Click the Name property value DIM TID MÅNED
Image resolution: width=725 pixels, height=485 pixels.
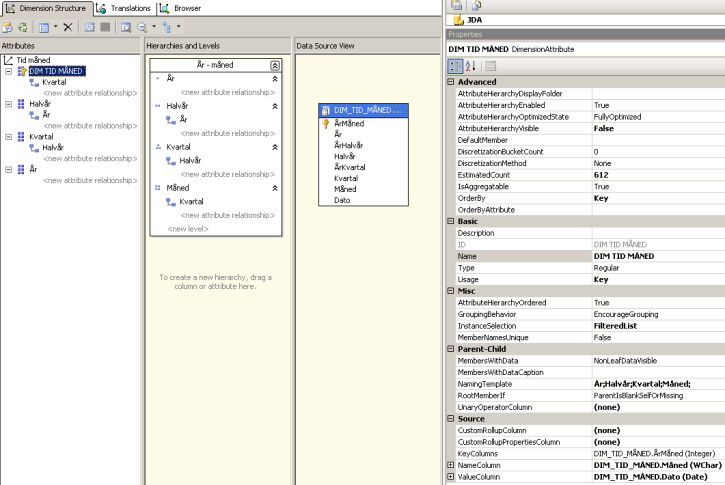click(658, 256)
